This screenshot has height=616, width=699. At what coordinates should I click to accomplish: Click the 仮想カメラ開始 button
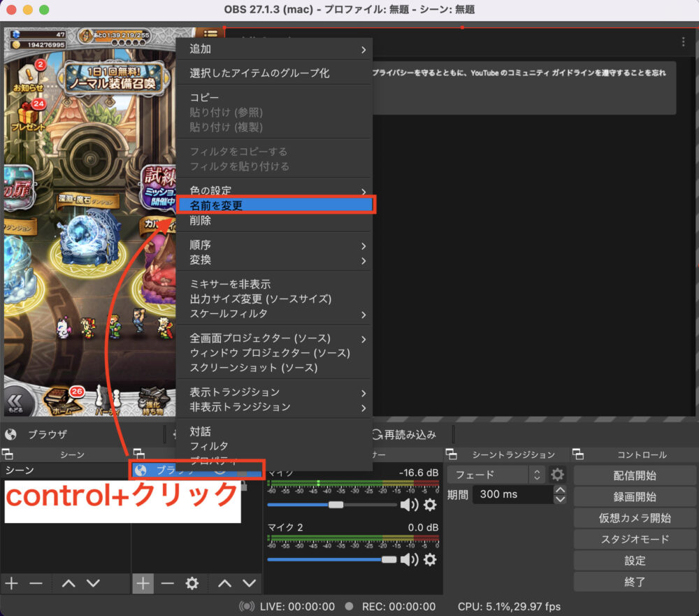pos(635,518)
